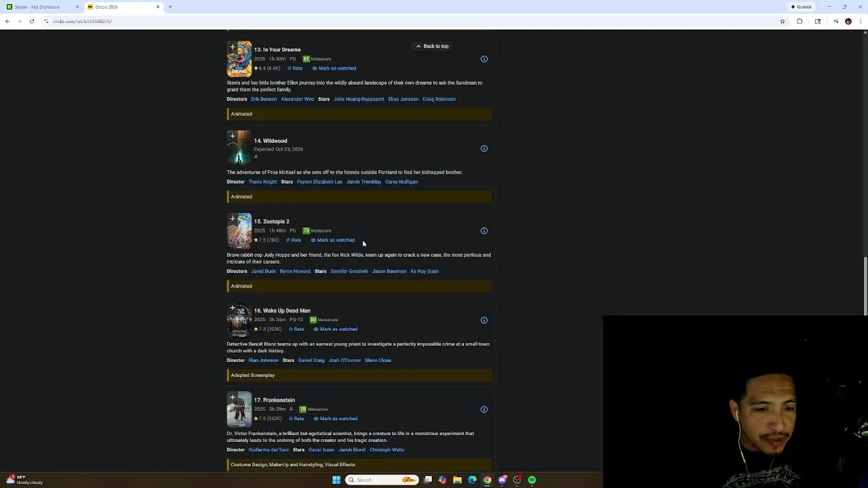Image resolution: width=868 pixels, height=488 pixels.
Task: Mark Wake Up Dead Man as watched
Action: click(x=336, y=329)
